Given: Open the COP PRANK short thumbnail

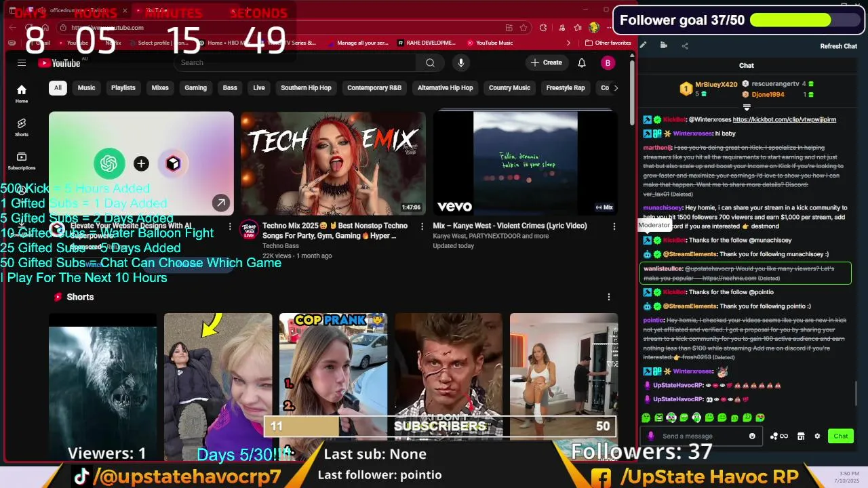Looking at the screenshot, I should (333, 386).
